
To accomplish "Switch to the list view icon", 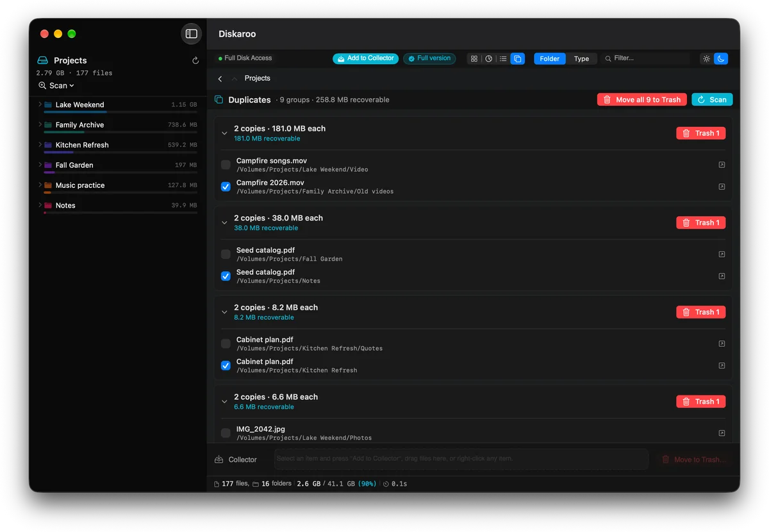I will point(503,58).
